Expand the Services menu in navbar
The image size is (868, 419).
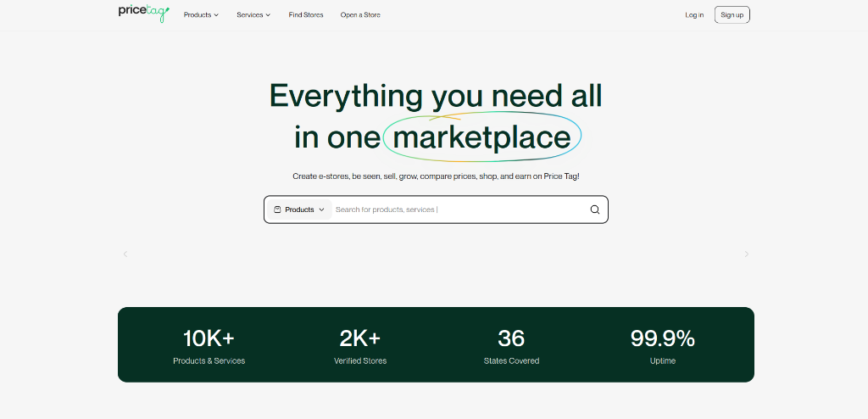click(253, 15)
